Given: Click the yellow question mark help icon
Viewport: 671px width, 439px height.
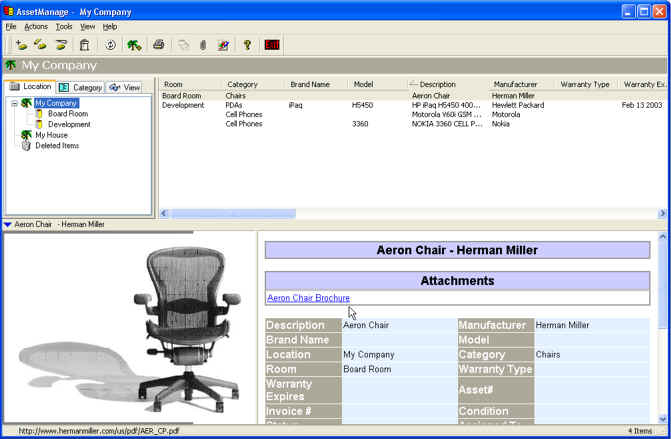Looking at the screenshot, I should pyautogui.click(x=247, y=44).
